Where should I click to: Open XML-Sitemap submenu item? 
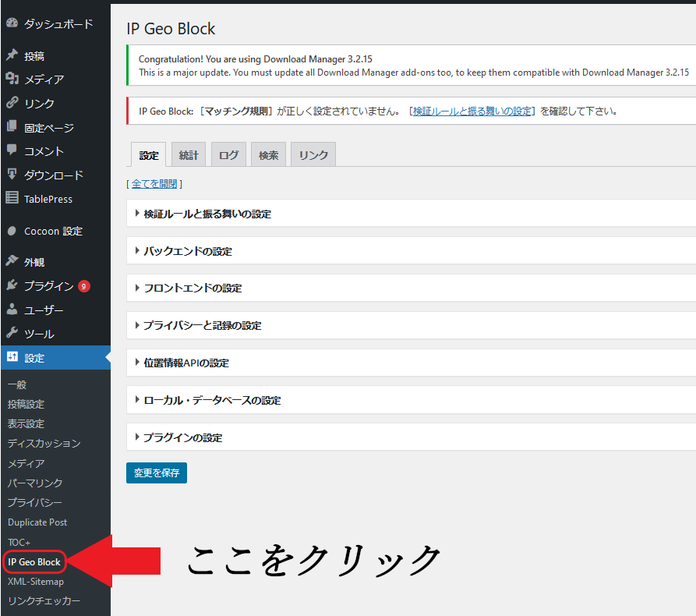tap(36, 582)
